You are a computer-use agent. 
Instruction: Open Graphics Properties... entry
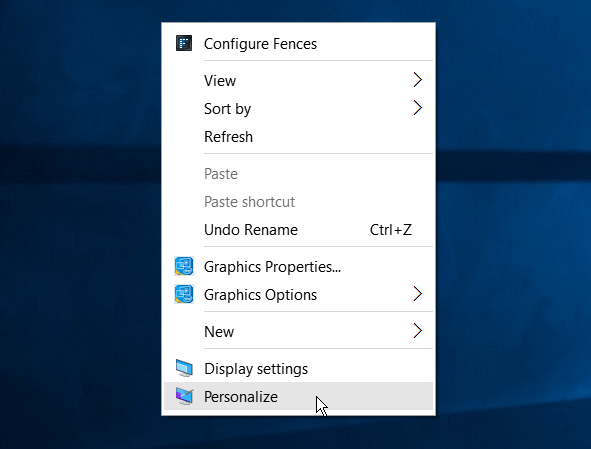299,267
